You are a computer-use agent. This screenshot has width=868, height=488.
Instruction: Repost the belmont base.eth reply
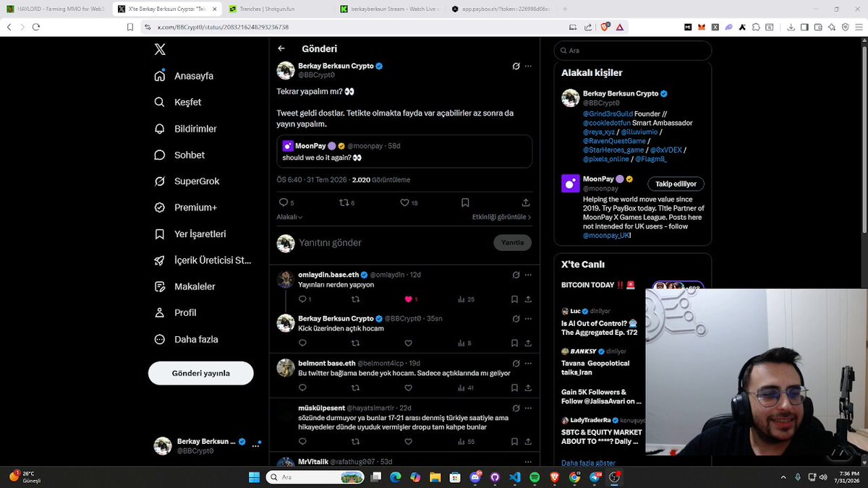pyautogui.click(x=355, y=388)
